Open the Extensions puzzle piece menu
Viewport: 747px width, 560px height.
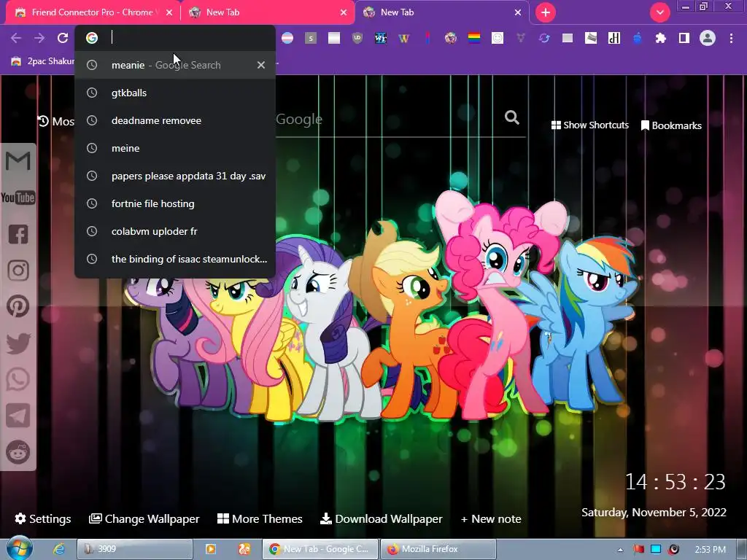click(661, 38)
